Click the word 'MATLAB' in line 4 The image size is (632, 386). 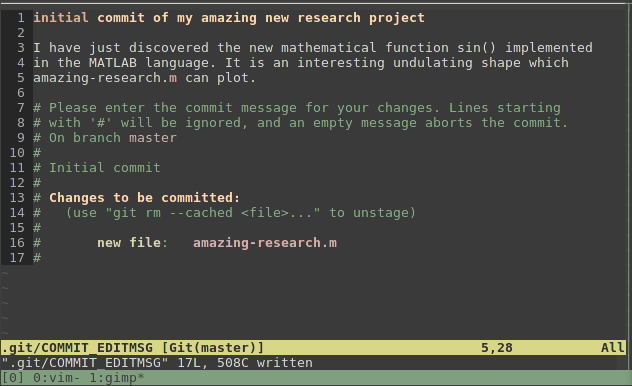[113, 63]
